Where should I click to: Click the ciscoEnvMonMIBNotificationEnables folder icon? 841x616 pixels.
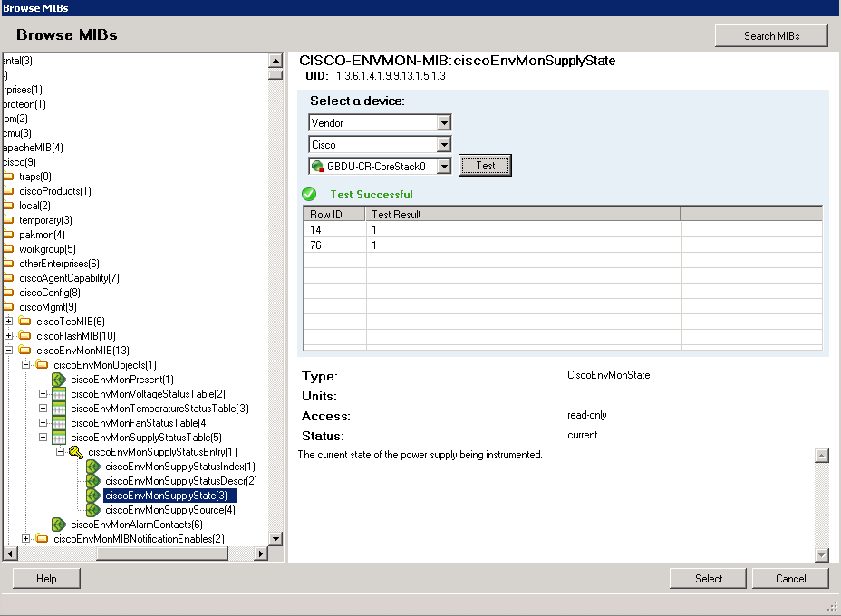(x=42, y=538)
